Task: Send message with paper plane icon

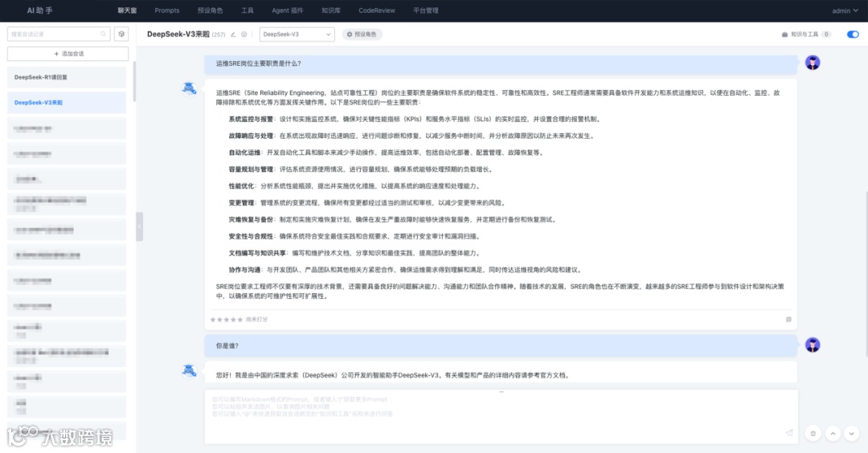Action: pyautogui.click(x=789, y=433)
